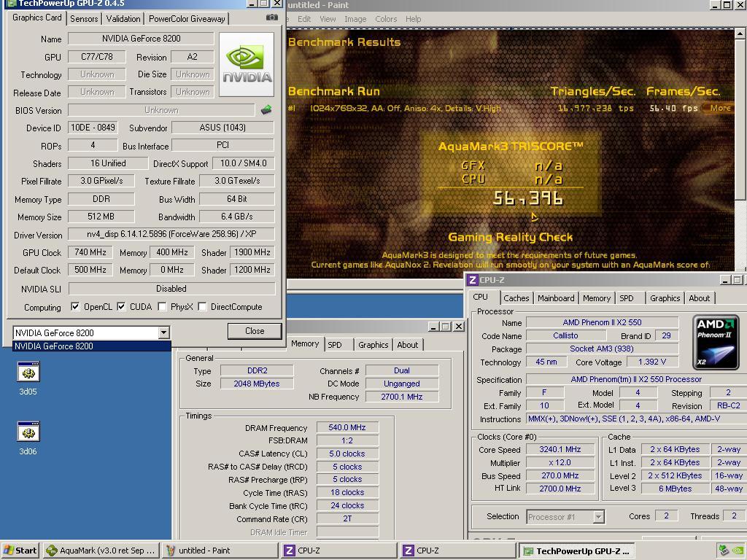Click the HT Link 2700.0 MHz value
747x560 pixels.
click(x=560, y=488)
